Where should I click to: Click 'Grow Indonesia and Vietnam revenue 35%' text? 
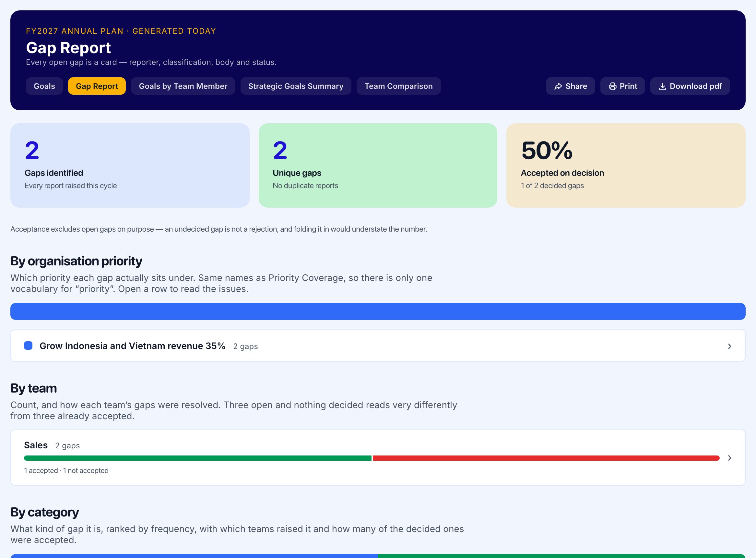point(132,346)
